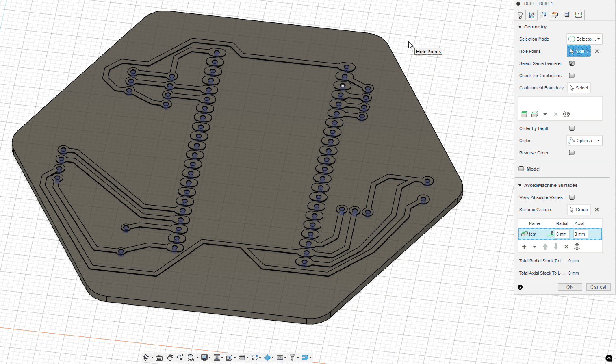Switch to the Cycle tab with ruler icon
This screenshot has height=364, width=616.
567,15
